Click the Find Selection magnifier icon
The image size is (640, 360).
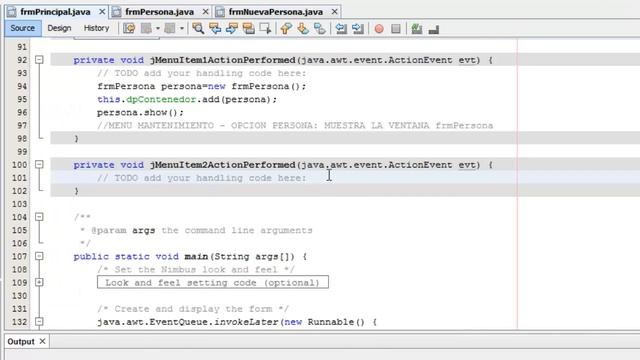coord(198,28)
